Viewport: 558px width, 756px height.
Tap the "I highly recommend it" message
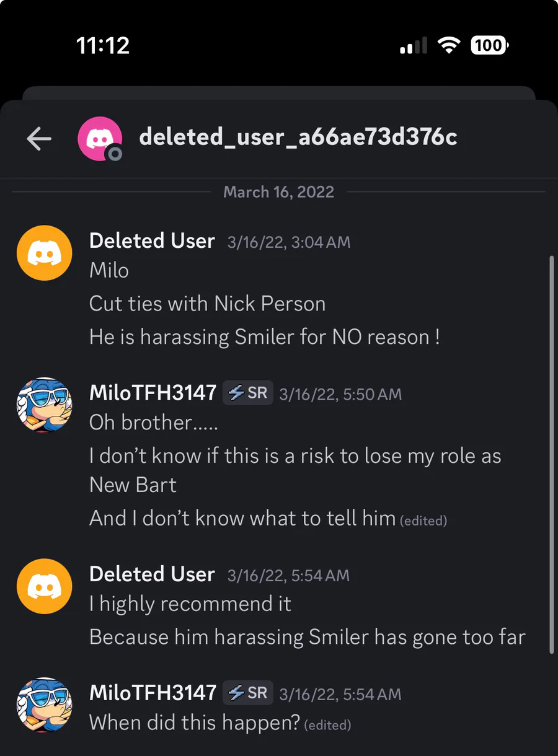click(x=190, y=604)
